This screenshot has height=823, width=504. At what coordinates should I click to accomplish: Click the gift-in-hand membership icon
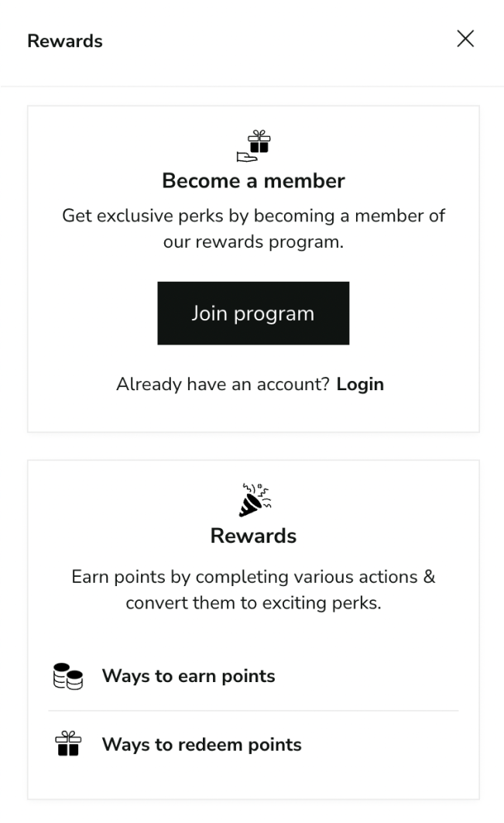tap(253, 144)
